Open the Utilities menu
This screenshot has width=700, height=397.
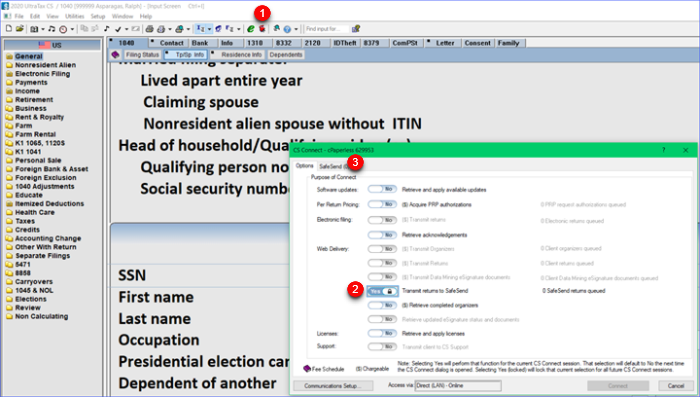(x=75, y=16)
